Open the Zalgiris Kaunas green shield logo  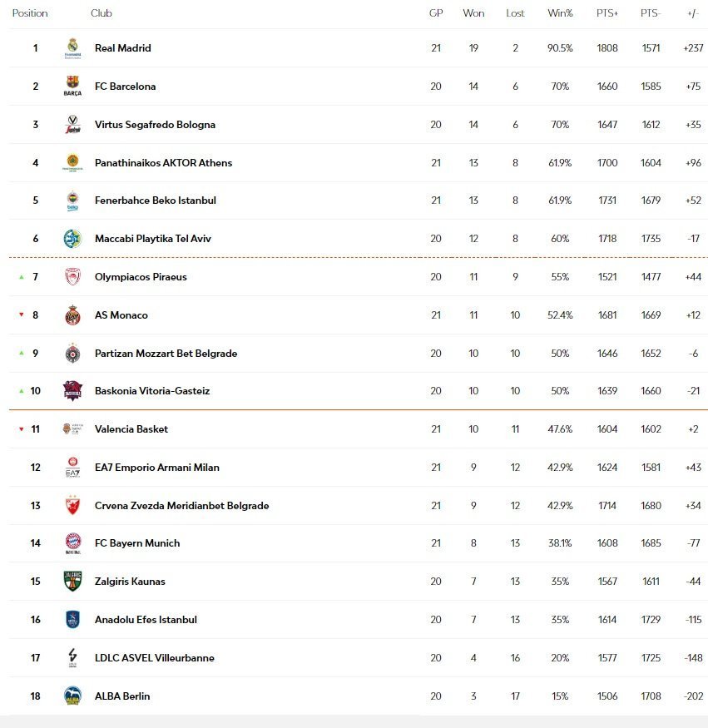point(72,582)
